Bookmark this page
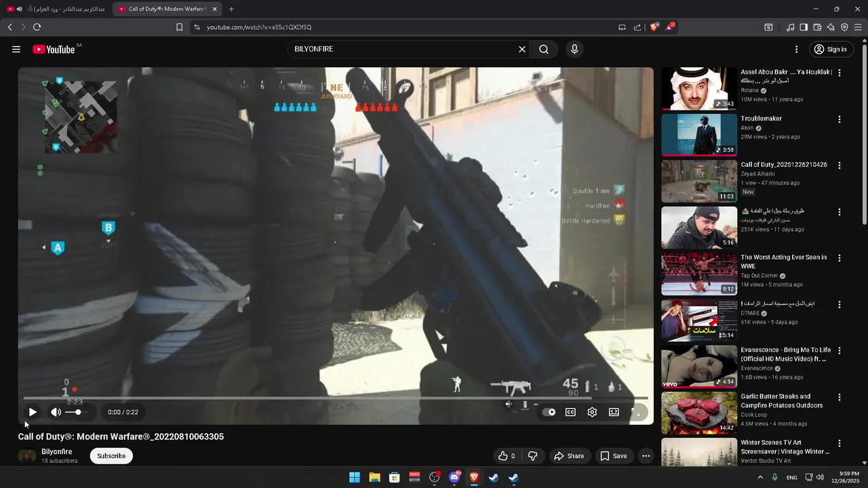This screenshot has width=868, height=488. [x=179, y=27]
